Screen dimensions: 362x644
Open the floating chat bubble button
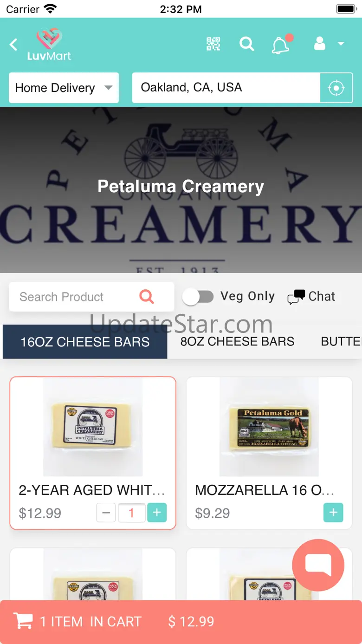tap(318, 565)
